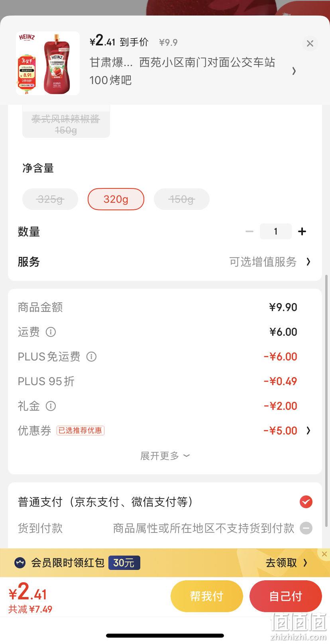
Task: Increase quantity with the plus icon
Action: pyautogui.click(x=302, y=231)
